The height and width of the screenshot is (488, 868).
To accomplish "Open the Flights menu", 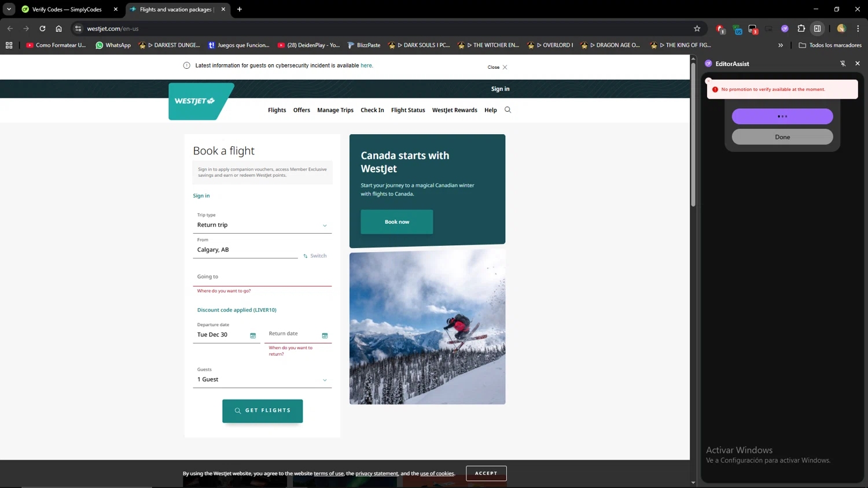I will pyautogui.click(x=277, y=110).
